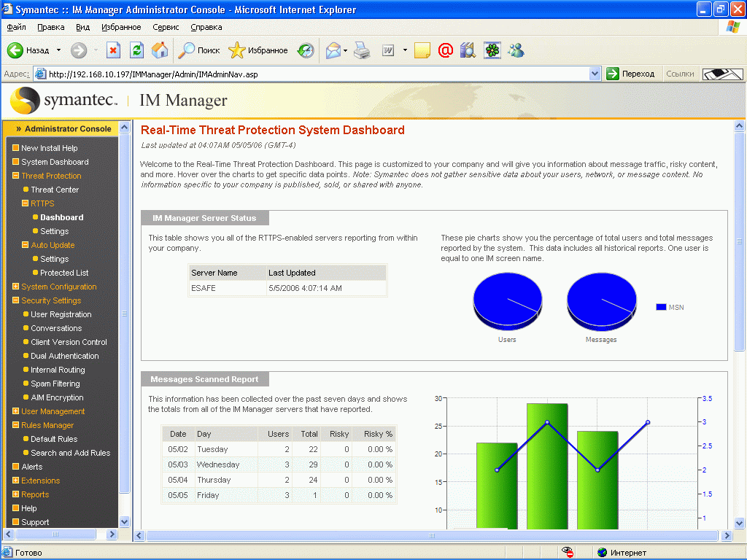Click the ICQ flower icon

click(x=492, y=50)
